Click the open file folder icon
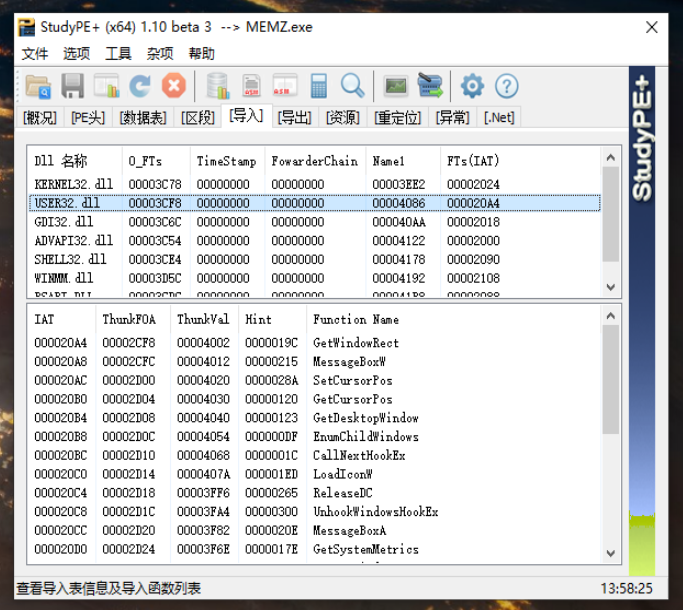 point(38,86)
